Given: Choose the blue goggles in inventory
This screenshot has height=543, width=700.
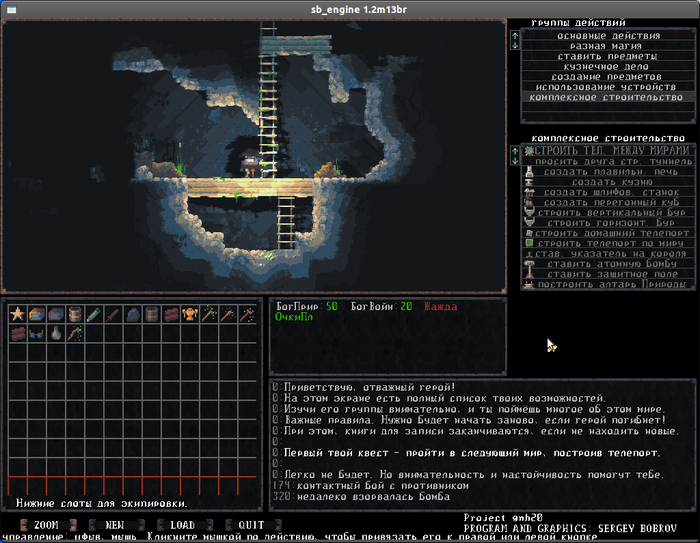Looking at the screenshot, I should click(x=36, y=333).
